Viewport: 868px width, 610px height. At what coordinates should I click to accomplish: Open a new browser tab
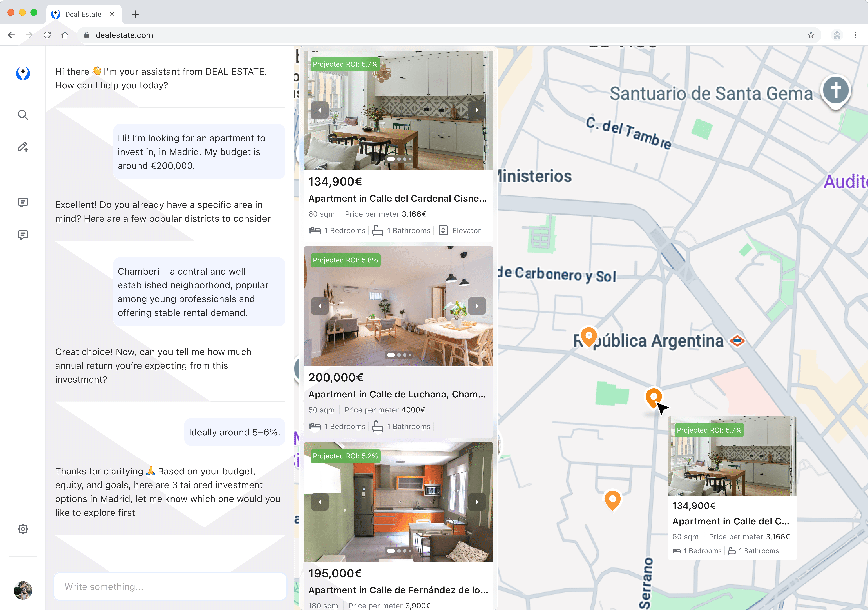pyautogui.click(x=135, y=14)
